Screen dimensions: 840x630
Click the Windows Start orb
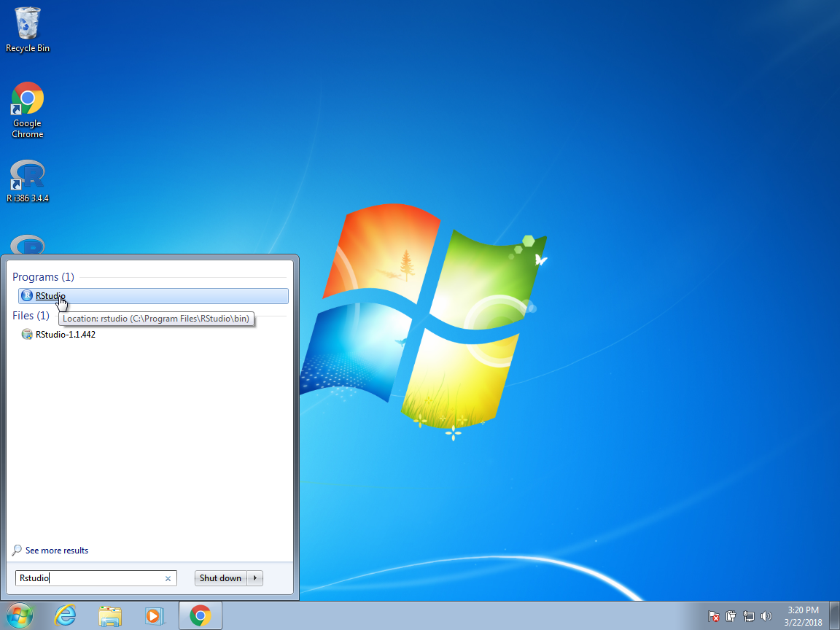20,616
